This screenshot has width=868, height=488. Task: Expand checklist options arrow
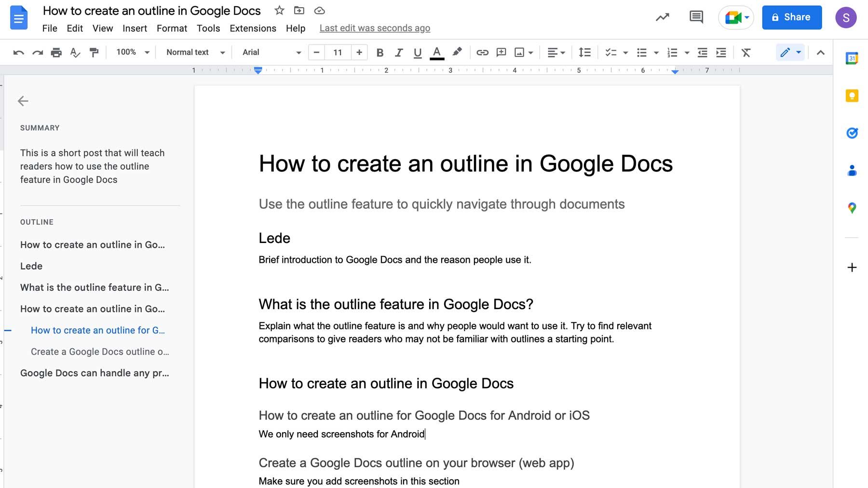(x=625, y=53)
